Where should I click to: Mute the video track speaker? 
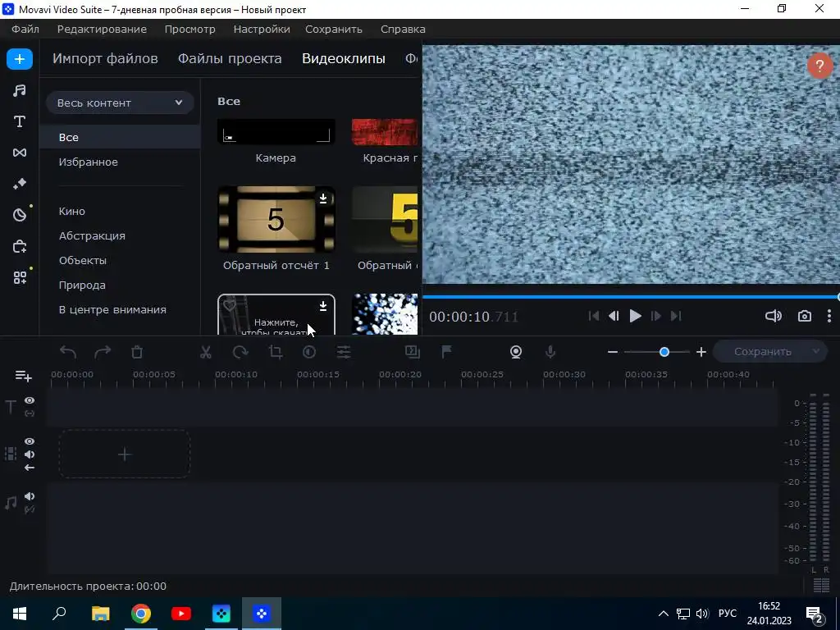(30, 454)
